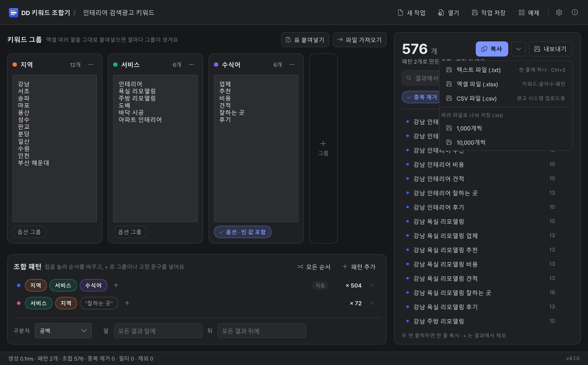The height and width of the screenshot is (365, 588).
Task: Click into the 지역 keyword text area
Action: 55,148
